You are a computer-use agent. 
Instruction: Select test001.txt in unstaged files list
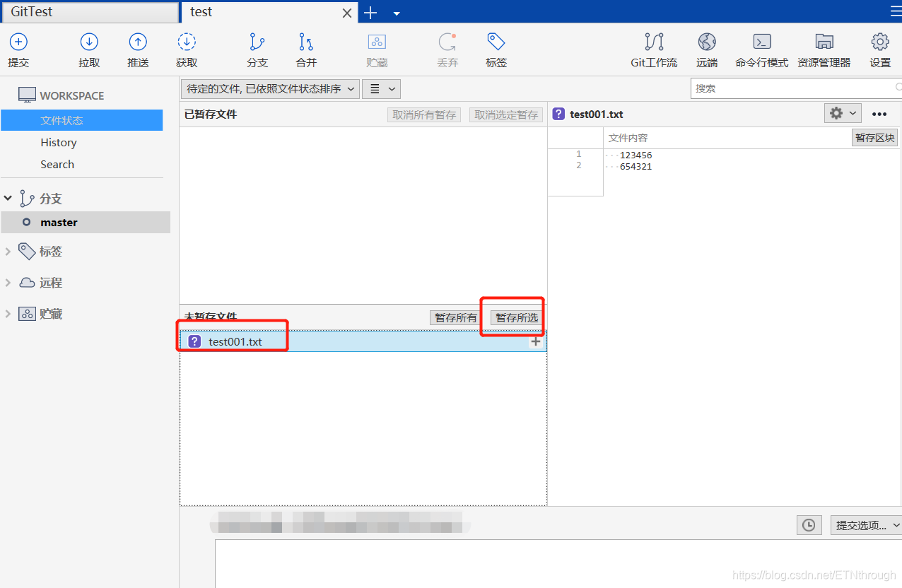tap(363, 341)
